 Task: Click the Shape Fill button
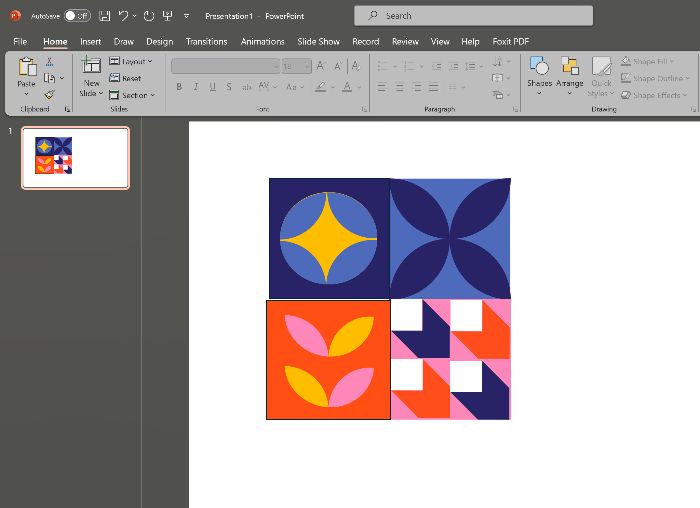[647, 61]
